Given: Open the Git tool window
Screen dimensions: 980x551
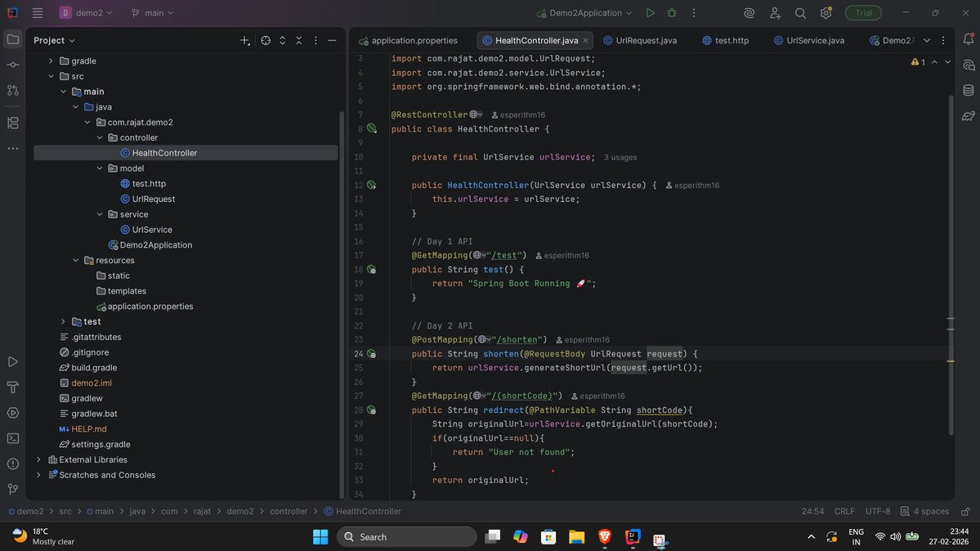Looking at the screenshot, I should [12, 489].
